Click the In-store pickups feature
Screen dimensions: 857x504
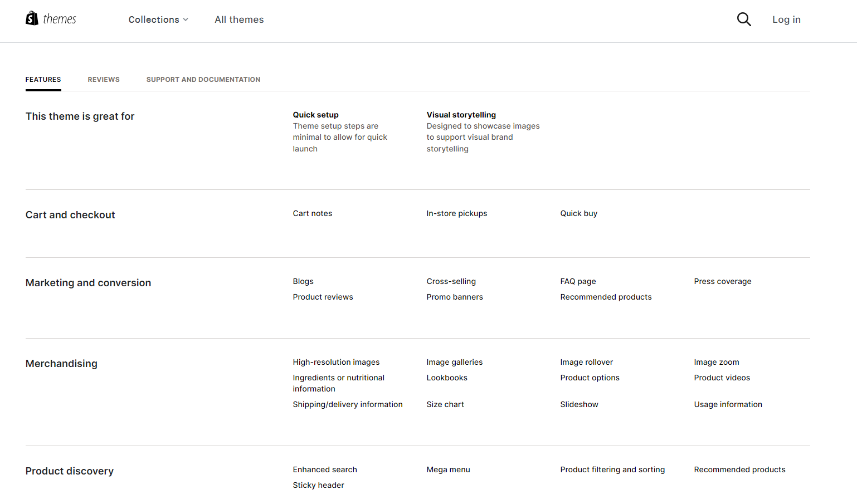(x=457, y=213)
